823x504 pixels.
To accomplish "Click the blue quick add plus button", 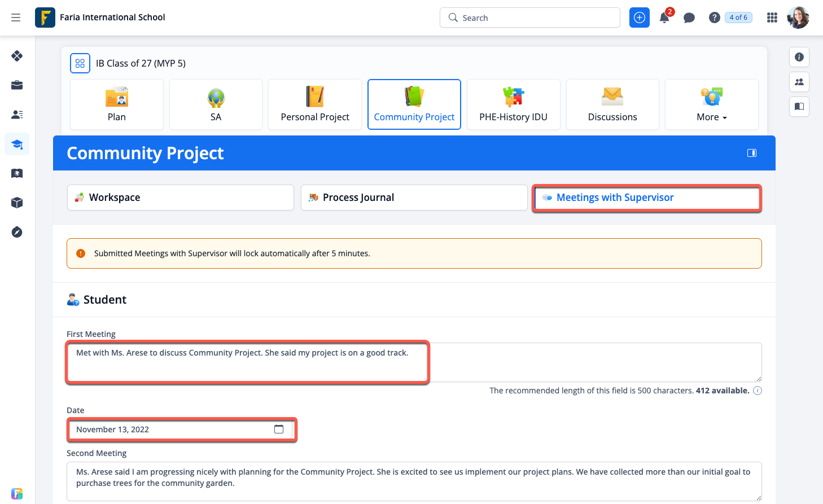I will tap(639, 17).
